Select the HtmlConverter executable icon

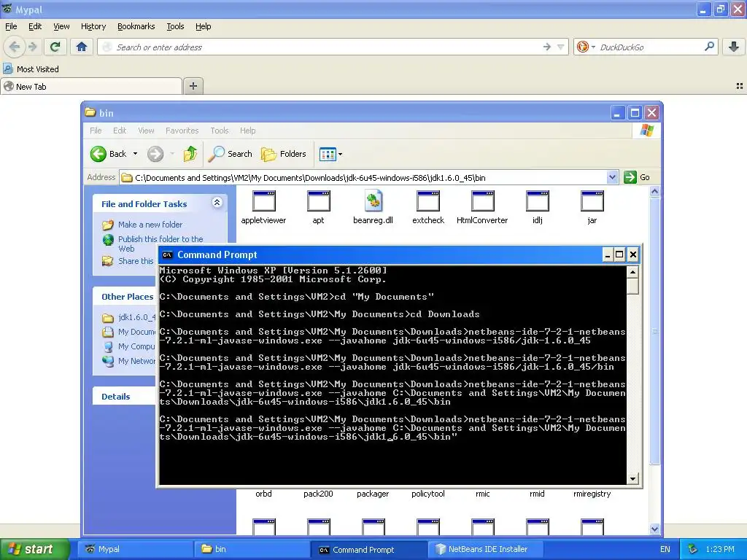click(483, 201)
